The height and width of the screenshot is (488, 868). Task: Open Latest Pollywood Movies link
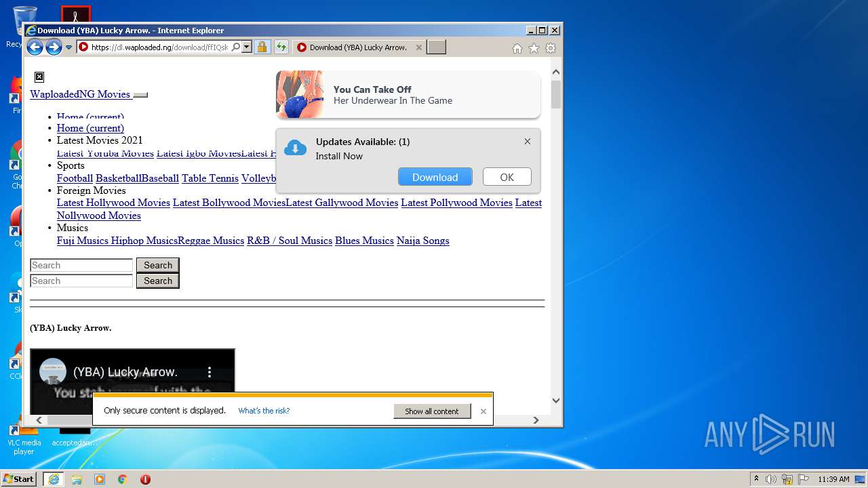coord(456,203)
